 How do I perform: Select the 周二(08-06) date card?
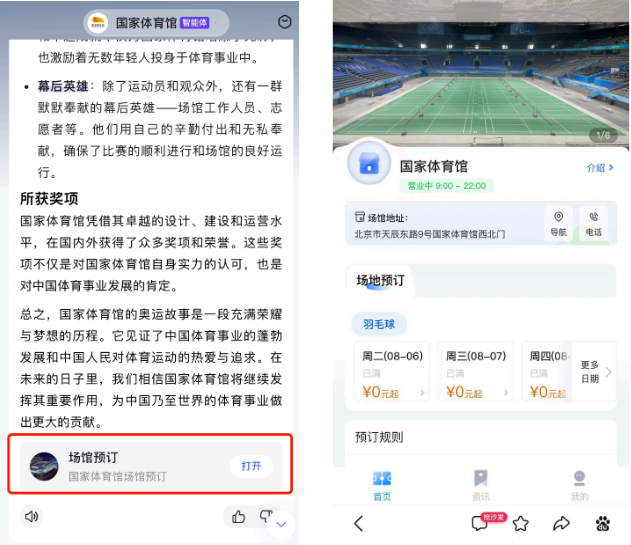click(x=392, y=372)
